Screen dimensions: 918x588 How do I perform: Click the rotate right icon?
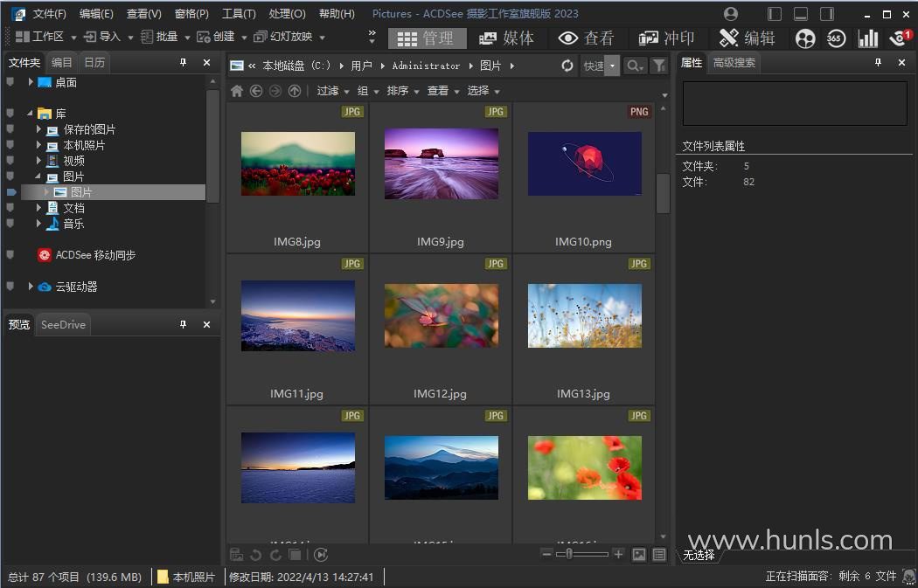point(275,555)
